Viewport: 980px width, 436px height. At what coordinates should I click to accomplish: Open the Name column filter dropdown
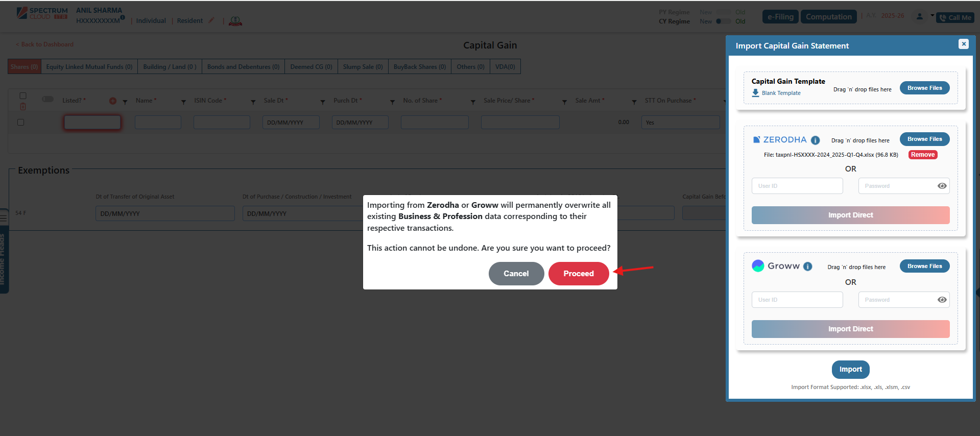pyautogui.click(x=183, y=102)
